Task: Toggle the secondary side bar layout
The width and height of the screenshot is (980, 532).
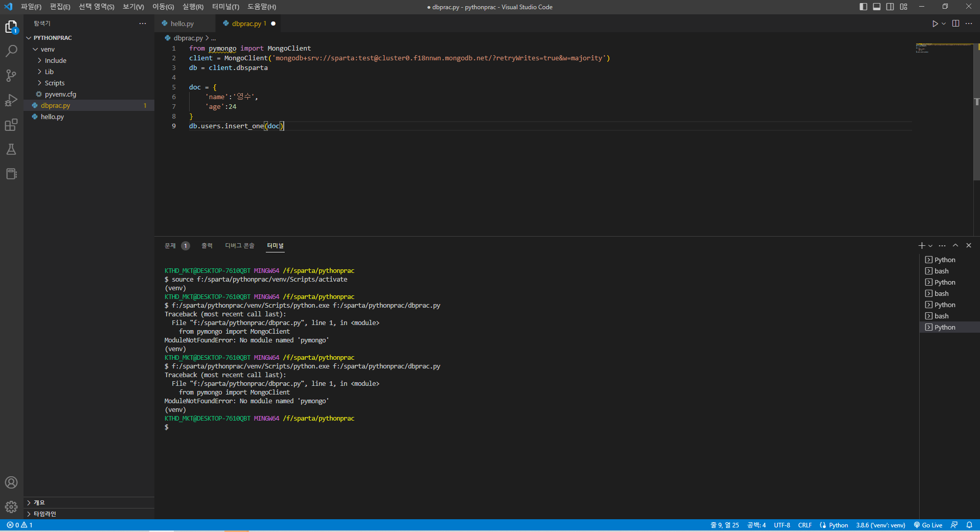Action: (890, 7)
